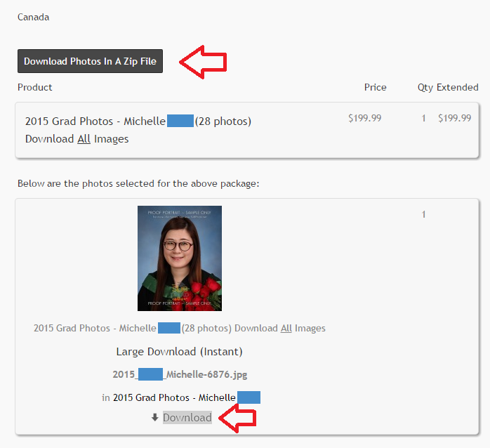Click quantity 1 in the product row

[x=423, y=118]
